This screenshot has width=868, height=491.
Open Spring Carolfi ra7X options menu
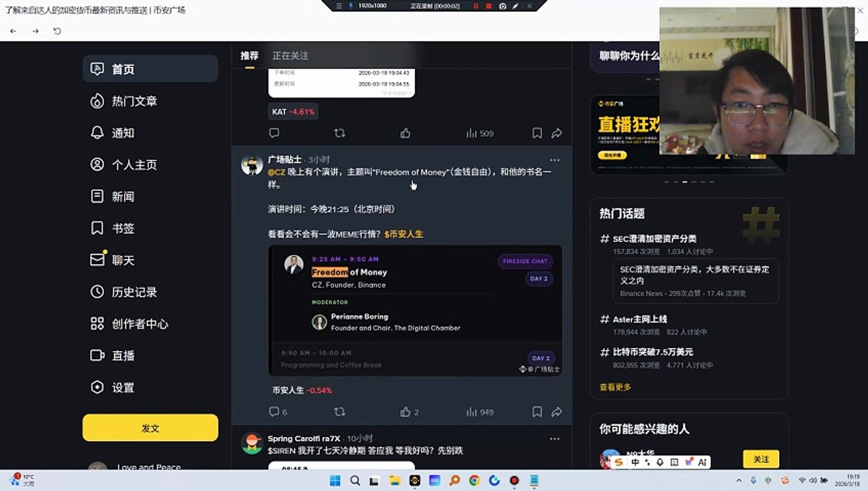click(x=555, y=439)
